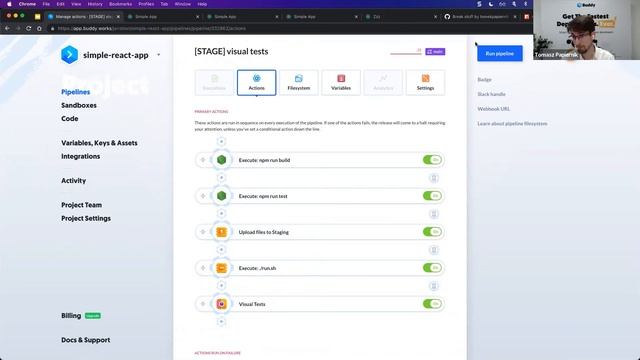Open the Webhook URL link
This screenshot has height=360, width=640.
[x=493, y=109]
